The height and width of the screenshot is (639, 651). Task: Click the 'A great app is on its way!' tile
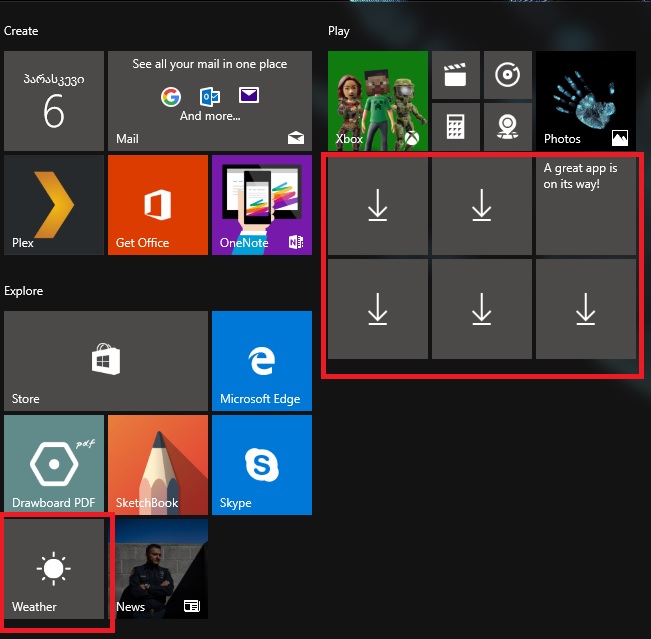(585, 205)
